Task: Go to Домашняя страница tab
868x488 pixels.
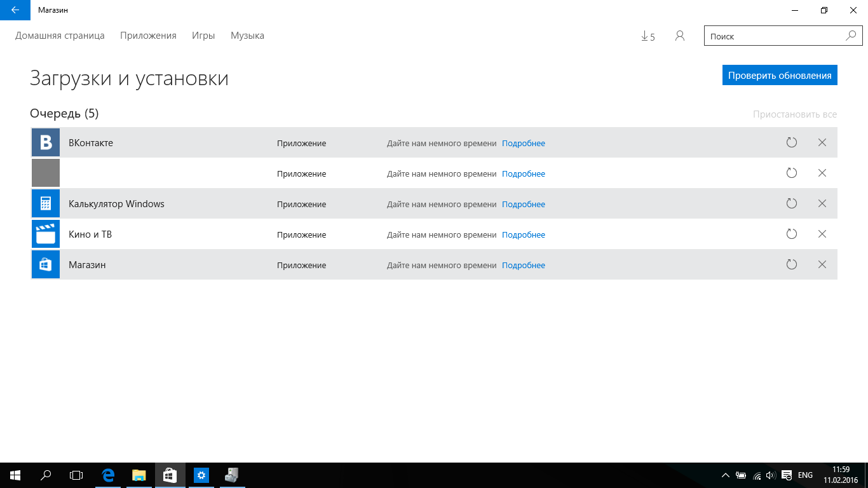Action: (x=60, y=36)
